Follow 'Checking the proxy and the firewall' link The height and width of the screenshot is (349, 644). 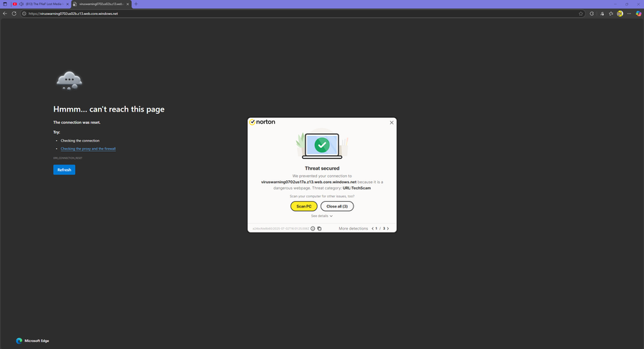[88, 149]
